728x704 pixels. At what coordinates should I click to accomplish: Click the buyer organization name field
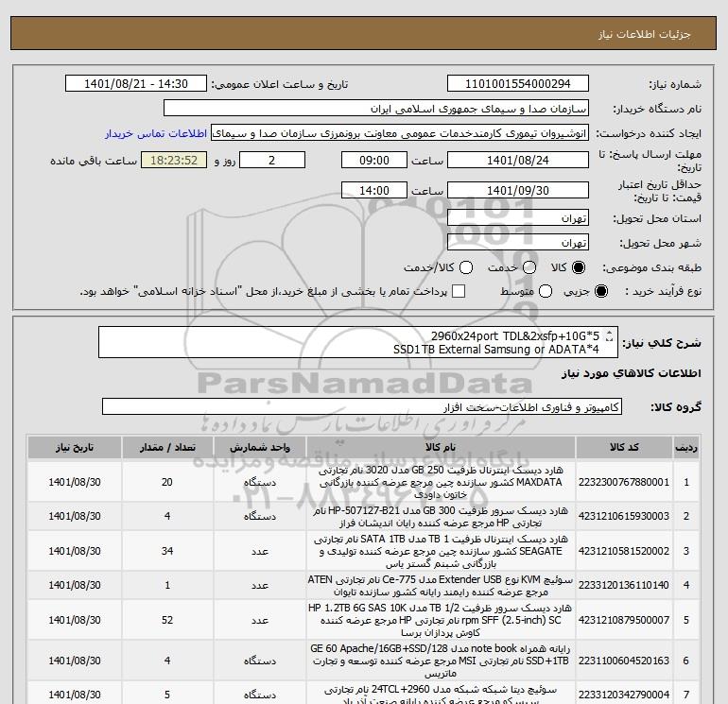point(376,109)
